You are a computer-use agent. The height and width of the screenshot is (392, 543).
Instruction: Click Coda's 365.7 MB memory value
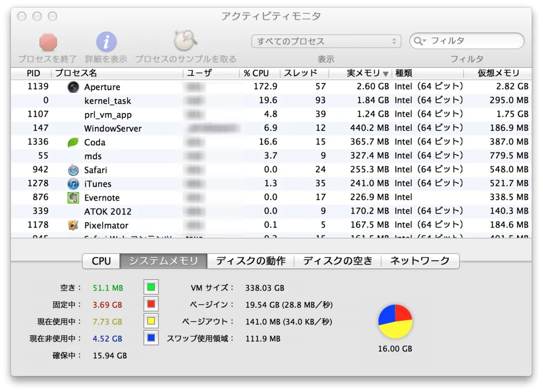pos(369,142)
